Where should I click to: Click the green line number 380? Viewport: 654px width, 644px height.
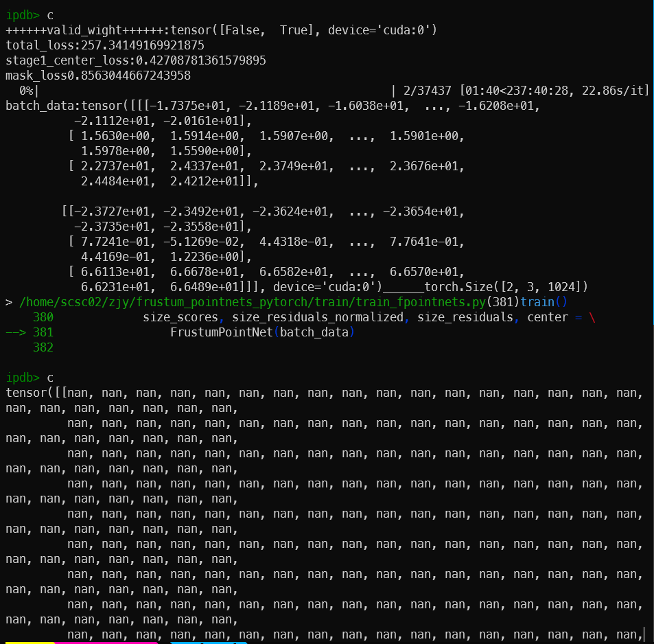click(x=43, y=317)
